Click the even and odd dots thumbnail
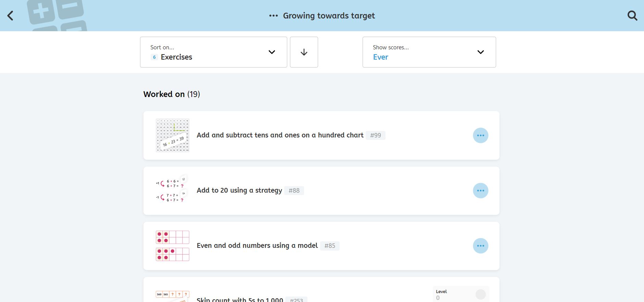The height and width of the screenshot is (302, 644). point(173,246)
